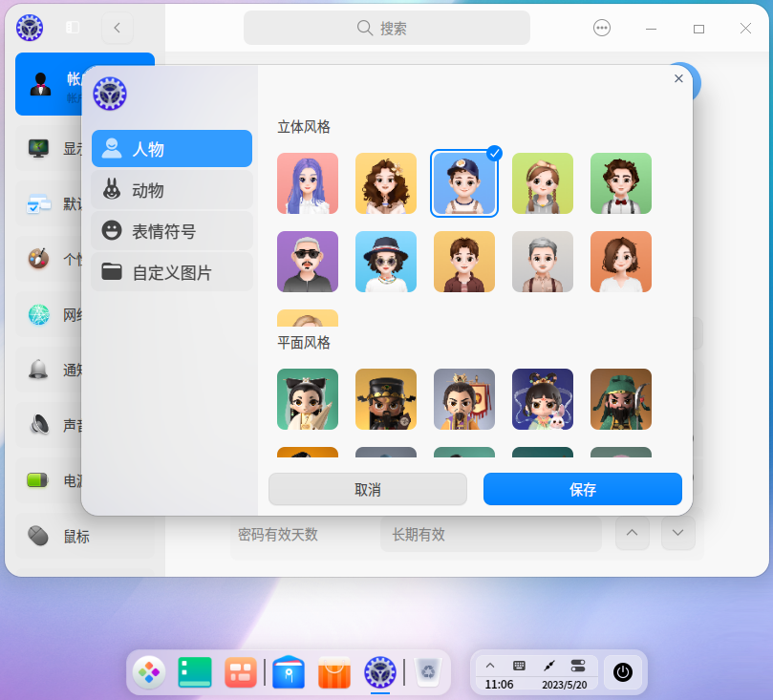This screenshot has width=773, height=700.
Task: Open the app store bag in dock
Action: tap(334, 672)
